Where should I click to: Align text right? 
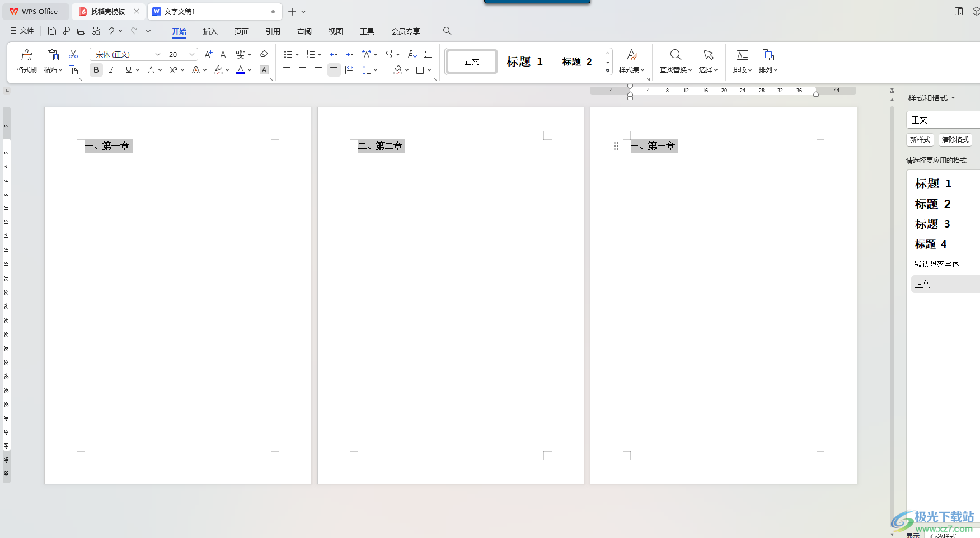(x=318, y=70)
